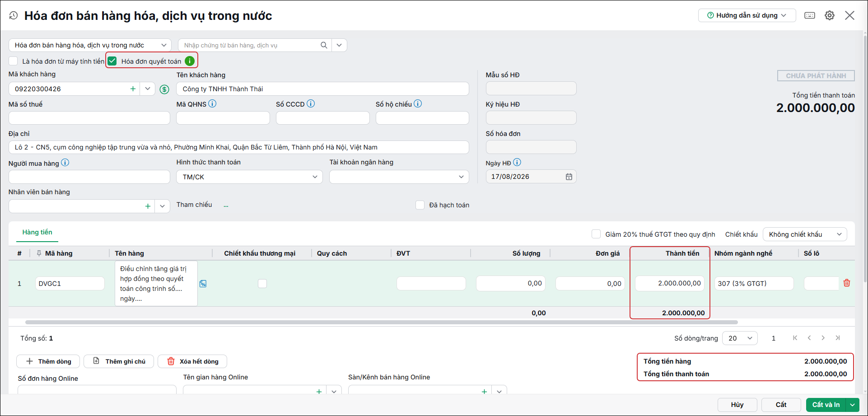Click into the Địa chỉ field

[239, 147]
